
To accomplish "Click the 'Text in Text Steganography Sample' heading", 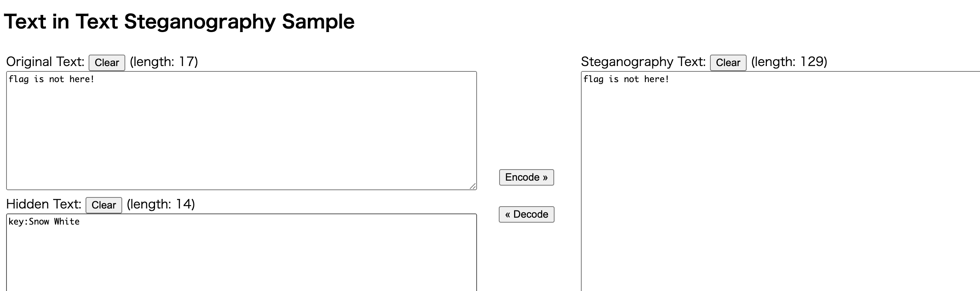I will click(x=179, y=21).
